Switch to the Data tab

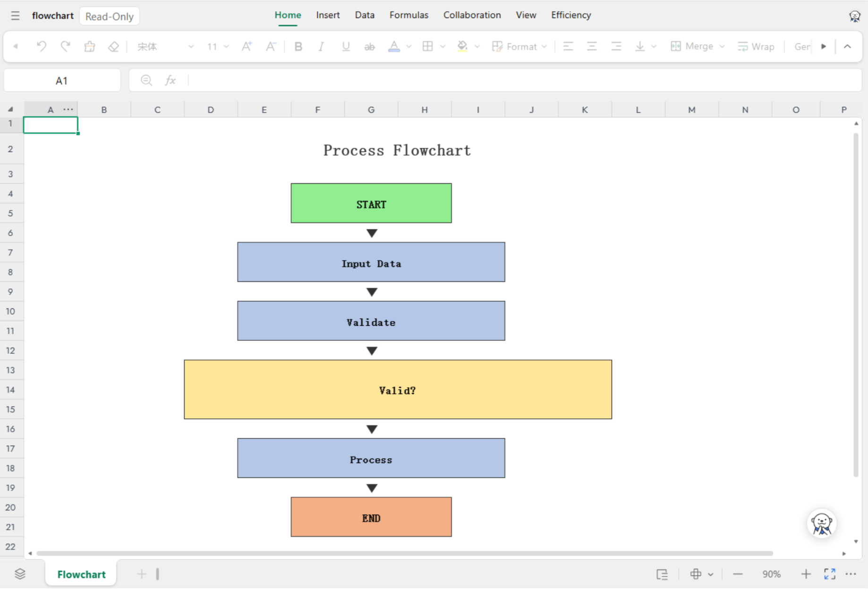tap(365, 15)
